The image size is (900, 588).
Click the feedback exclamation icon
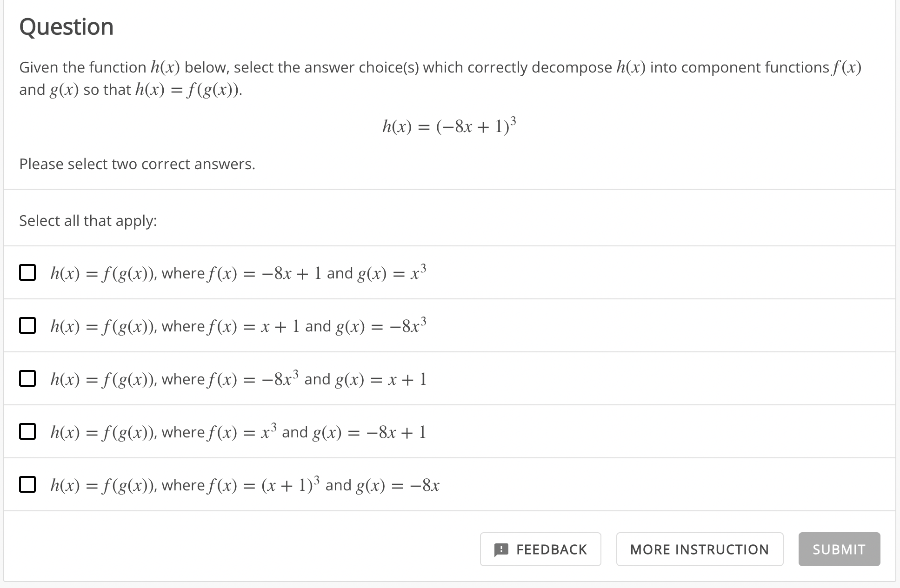tap(502, 549)
